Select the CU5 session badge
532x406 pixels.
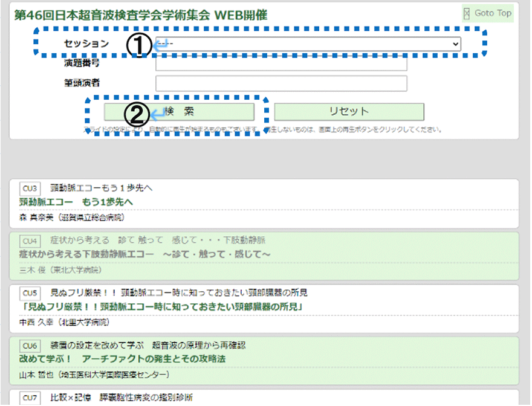(x=30, y=293)
